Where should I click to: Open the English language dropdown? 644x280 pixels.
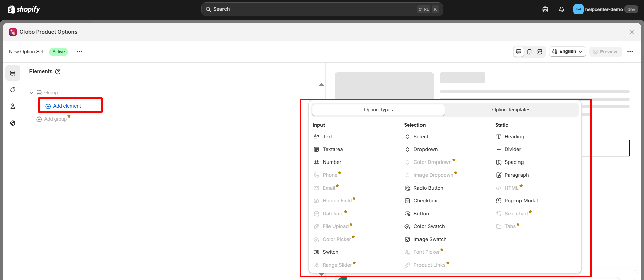pyautogui.click(x=567, y=52)
